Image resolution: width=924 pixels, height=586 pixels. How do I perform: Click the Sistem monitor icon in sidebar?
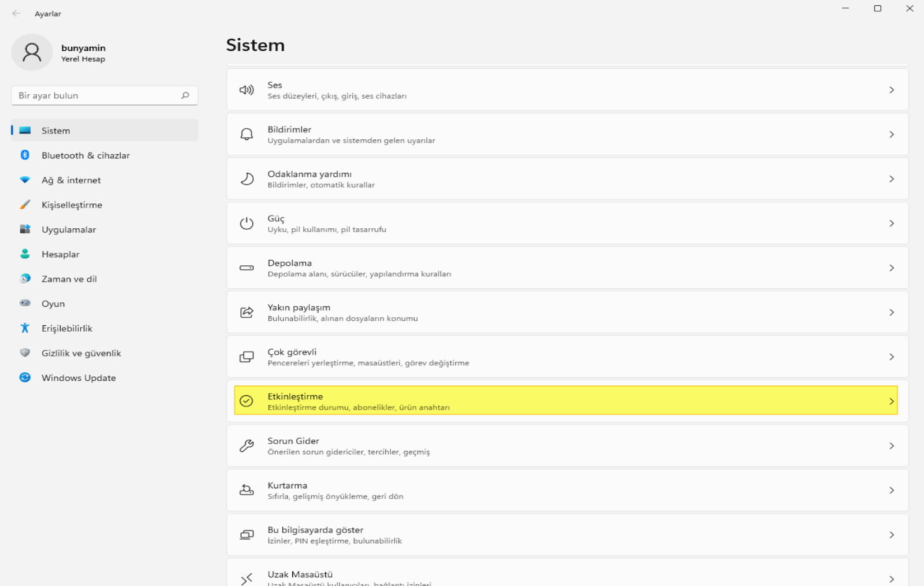(x=25, y=131)
